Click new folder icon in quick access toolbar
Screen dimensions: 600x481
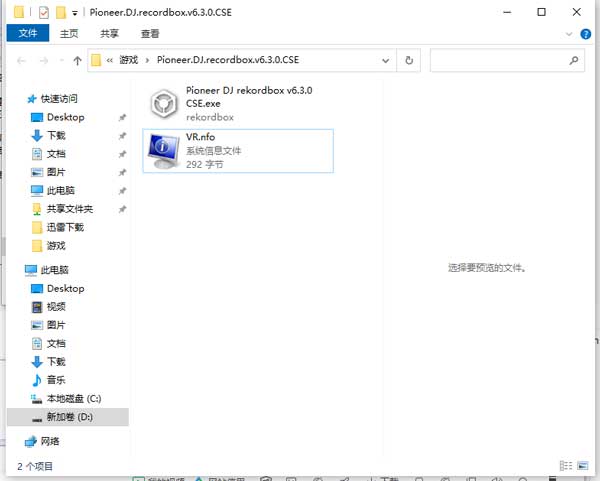(x=61, y=13)
